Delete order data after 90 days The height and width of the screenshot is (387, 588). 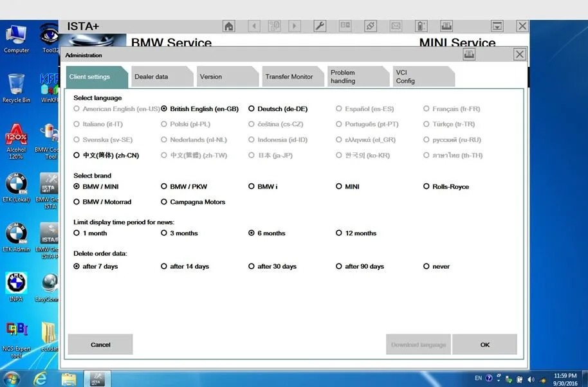[360, 266]
